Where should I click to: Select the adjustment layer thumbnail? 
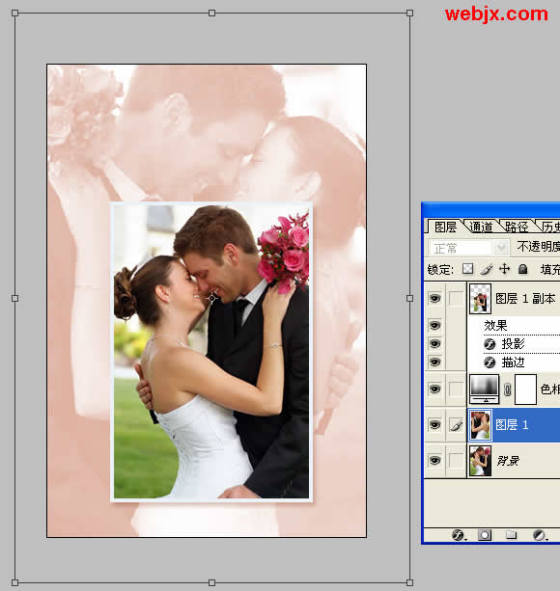click(x=484, y=389)
